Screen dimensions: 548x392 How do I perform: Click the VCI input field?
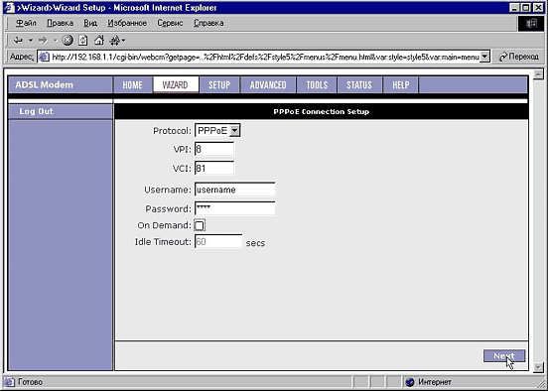point(214,168)
